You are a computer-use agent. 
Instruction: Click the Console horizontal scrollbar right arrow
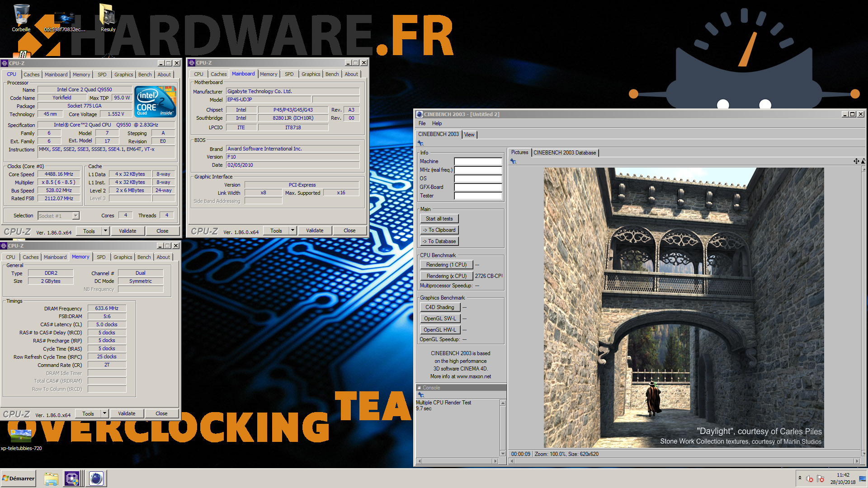point(495,461)
